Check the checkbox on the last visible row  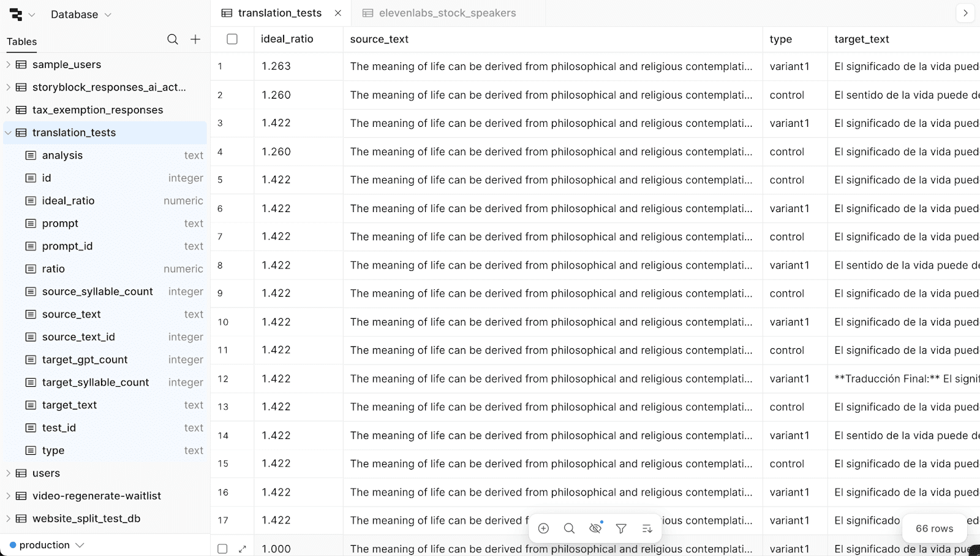tap(222, 549)
